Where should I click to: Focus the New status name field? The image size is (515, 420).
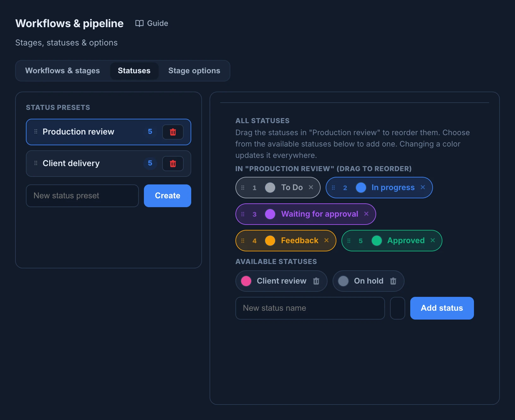(310, 308)
